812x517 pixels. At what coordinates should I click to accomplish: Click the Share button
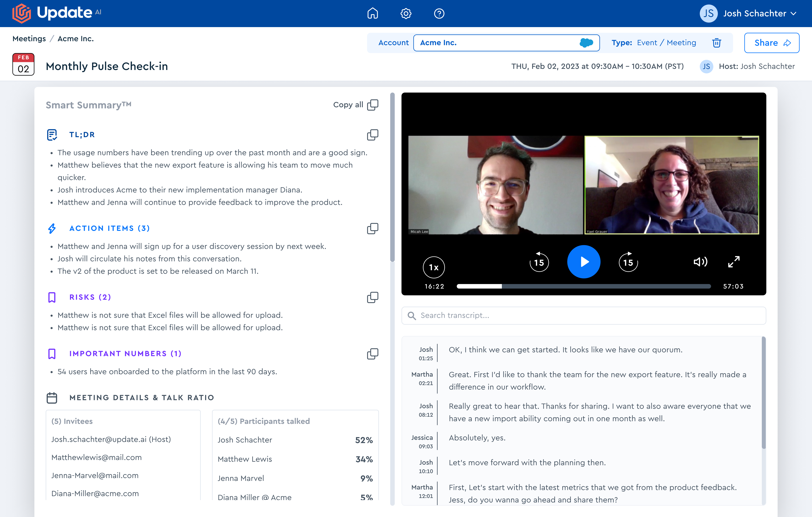click(772, 43)
